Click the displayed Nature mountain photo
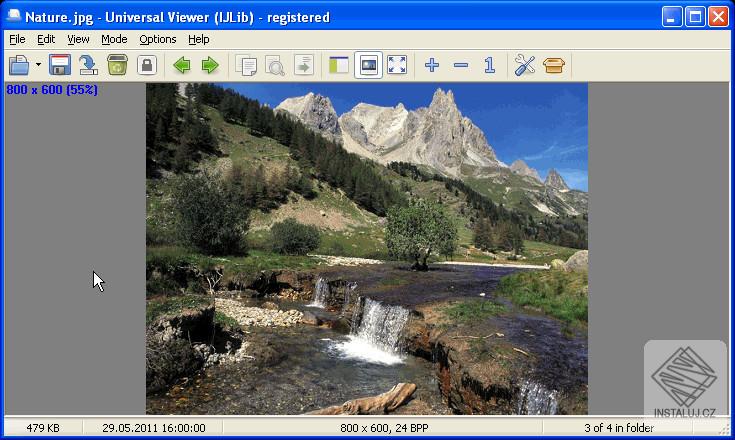 click(367, 249)
